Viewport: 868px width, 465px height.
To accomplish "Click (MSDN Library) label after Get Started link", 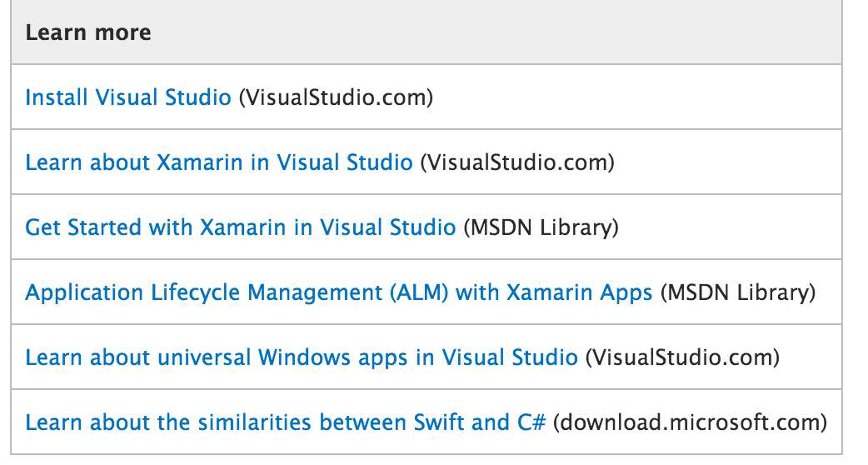I will [541, 227].
